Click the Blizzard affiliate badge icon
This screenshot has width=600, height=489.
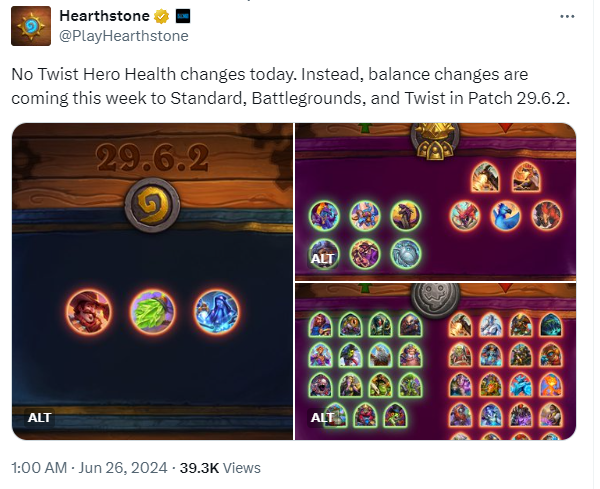click(x=183, y=16)
